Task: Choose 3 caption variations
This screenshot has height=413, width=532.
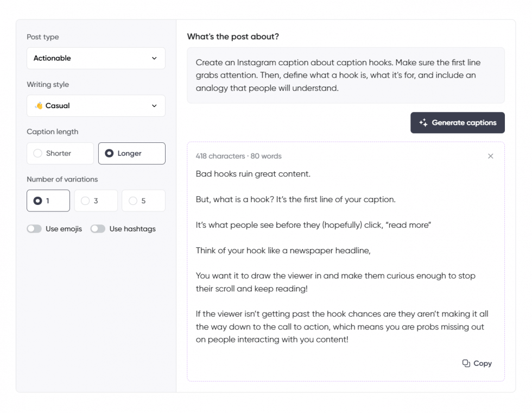Action: pos(96,201)
